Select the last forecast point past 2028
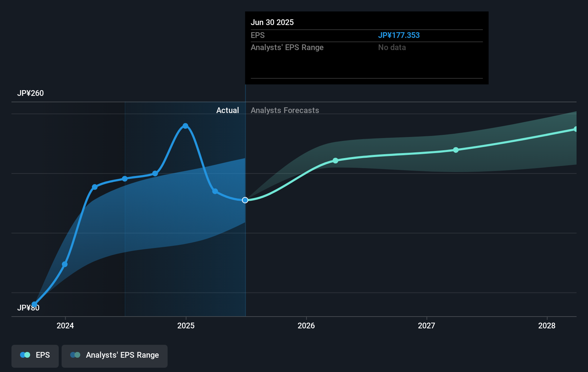This screenshot has width=588, height=372. (576, 129)
